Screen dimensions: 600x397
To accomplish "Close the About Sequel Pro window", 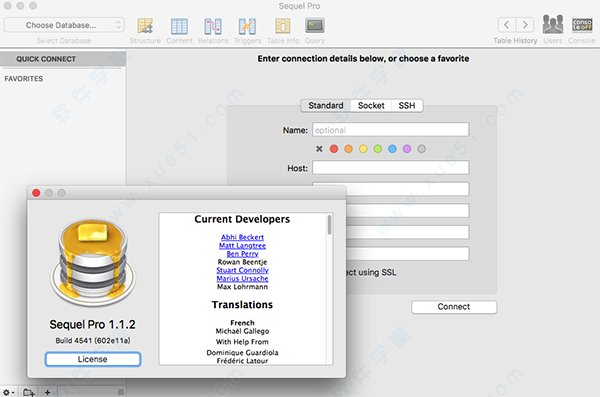I will [x=36, y=193].
